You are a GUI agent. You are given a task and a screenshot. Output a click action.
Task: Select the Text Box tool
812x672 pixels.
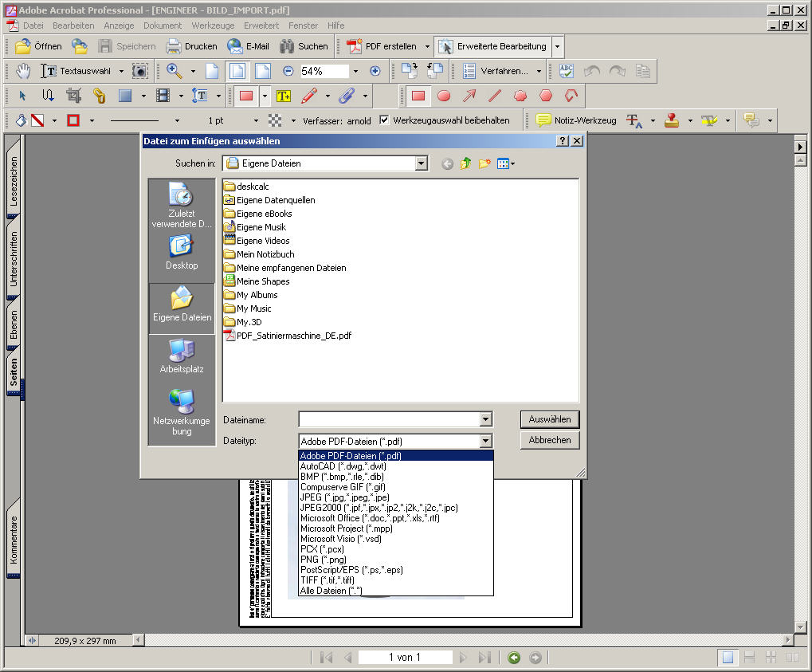pyautogui.click(x=283, y=96)
